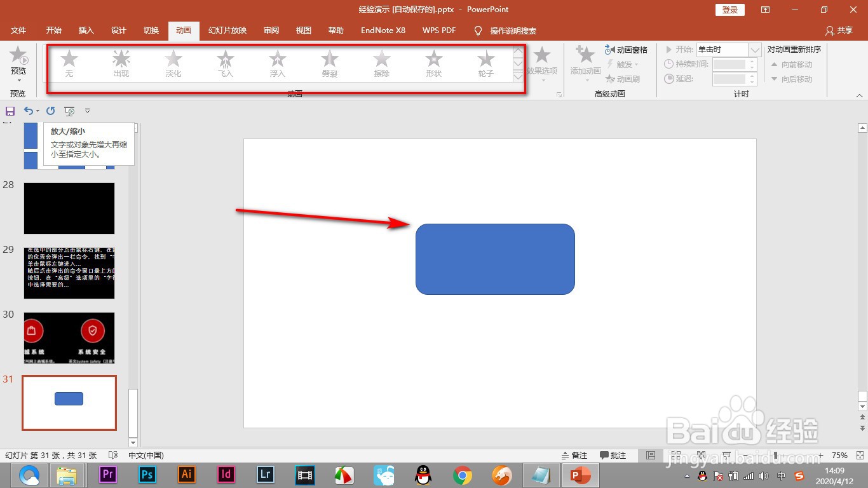Click the 登录 sign-in button
Viewport: 868px width, 488px height.
[730, 10]
